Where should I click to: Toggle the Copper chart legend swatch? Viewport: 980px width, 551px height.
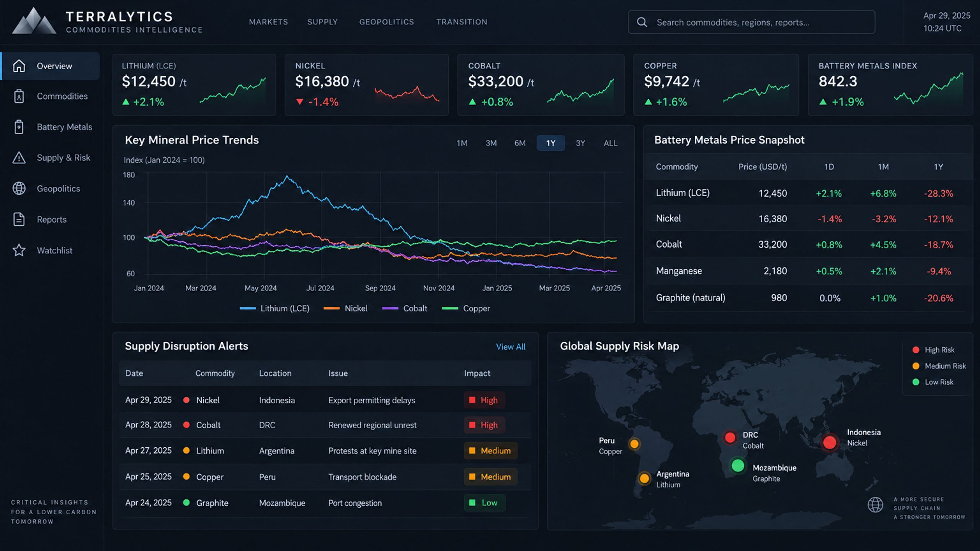450,308
